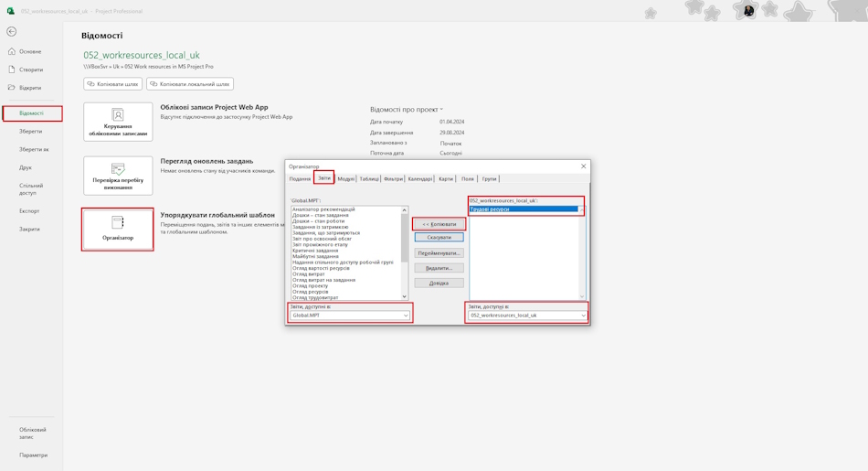Click the Видалити... button
868x471 pixels.
439,268
